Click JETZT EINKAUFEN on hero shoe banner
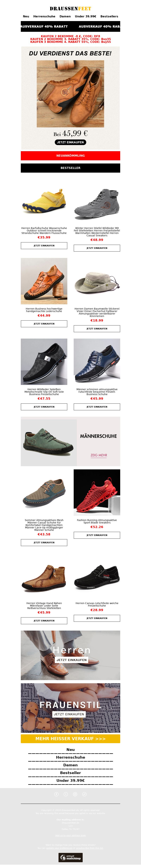Image resolution: width=141 pixels, height=868 pixels. [x=70, y=142]
